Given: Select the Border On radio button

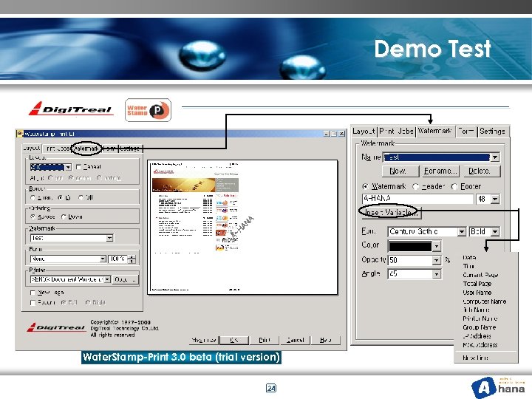Looking at the screenshot, I should pyautogui.click(x=61, y=197).
